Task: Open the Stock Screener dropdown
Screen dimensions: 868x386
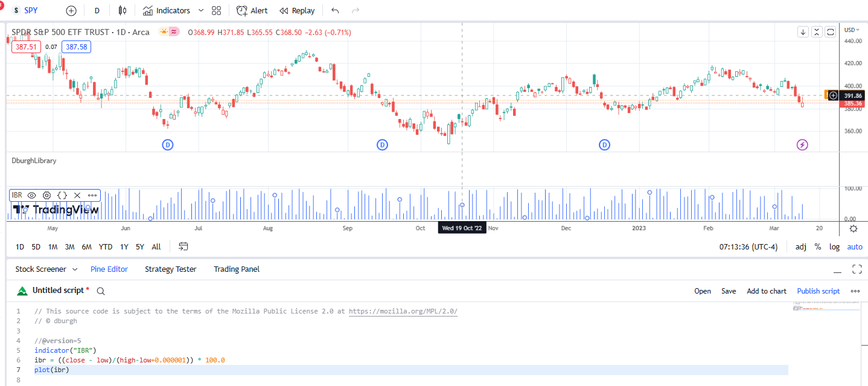Action: point(75,269)
